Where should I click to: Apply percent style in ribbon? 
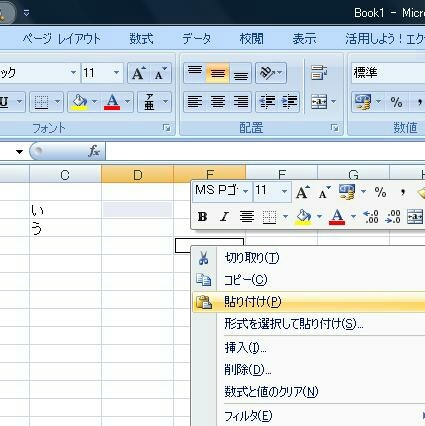tap(396, 102)
